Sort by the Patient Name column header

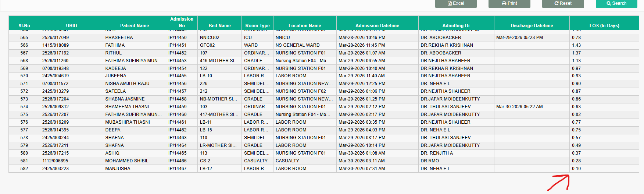[135, 25]
